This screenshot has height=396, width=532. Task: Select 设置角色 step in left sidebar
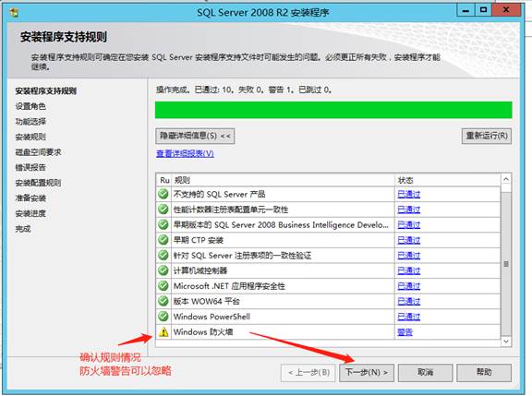point(30,106)
